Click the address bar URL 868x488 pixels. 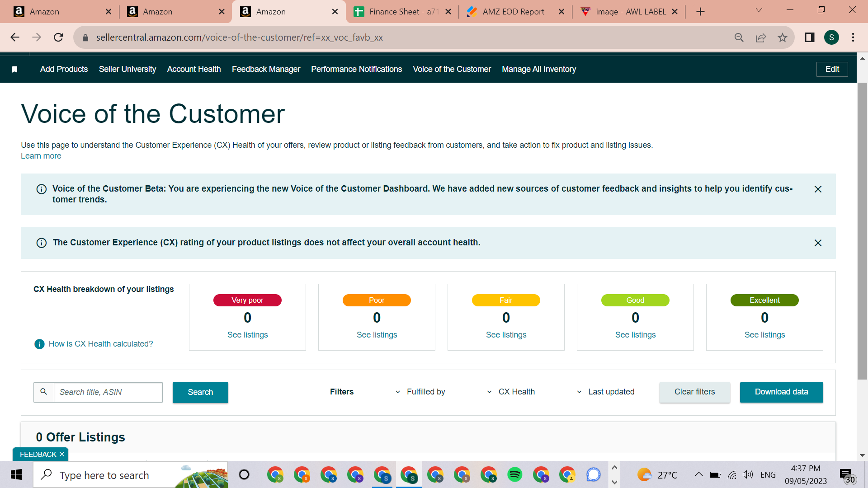pyautogui.click(x=240, y=38)
